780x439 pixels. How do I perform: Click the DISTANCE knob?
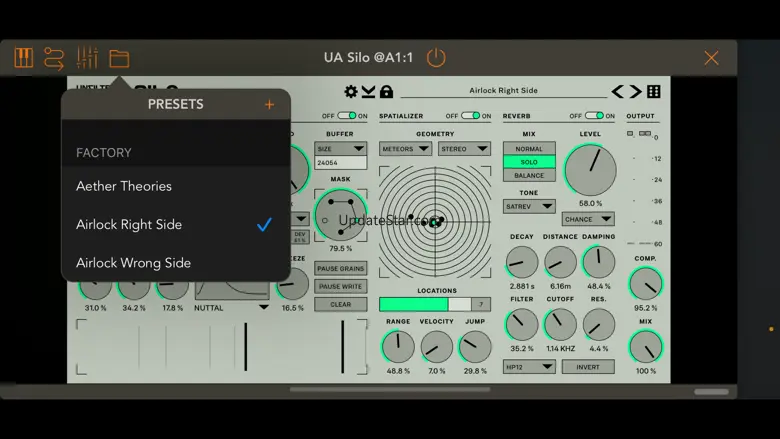pos(560,262)
